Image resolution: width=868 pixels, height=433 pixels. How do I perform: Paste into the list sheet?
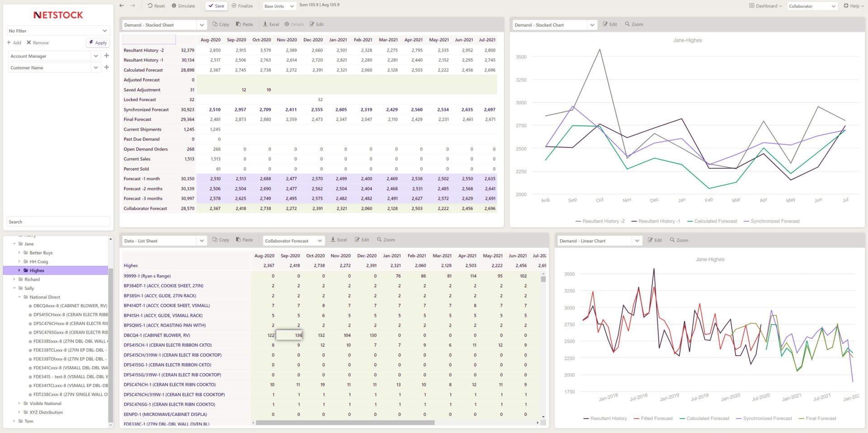(x=244, y=240)
